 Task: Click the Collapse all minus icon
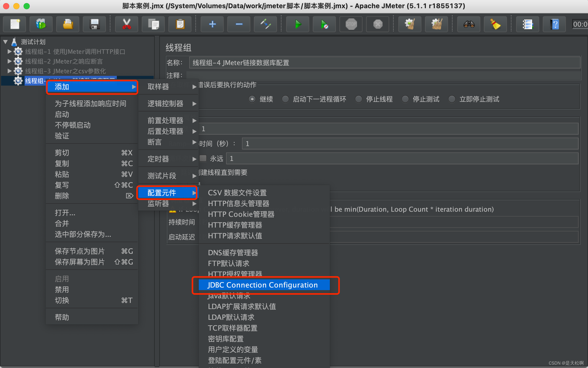click(239, 24)
